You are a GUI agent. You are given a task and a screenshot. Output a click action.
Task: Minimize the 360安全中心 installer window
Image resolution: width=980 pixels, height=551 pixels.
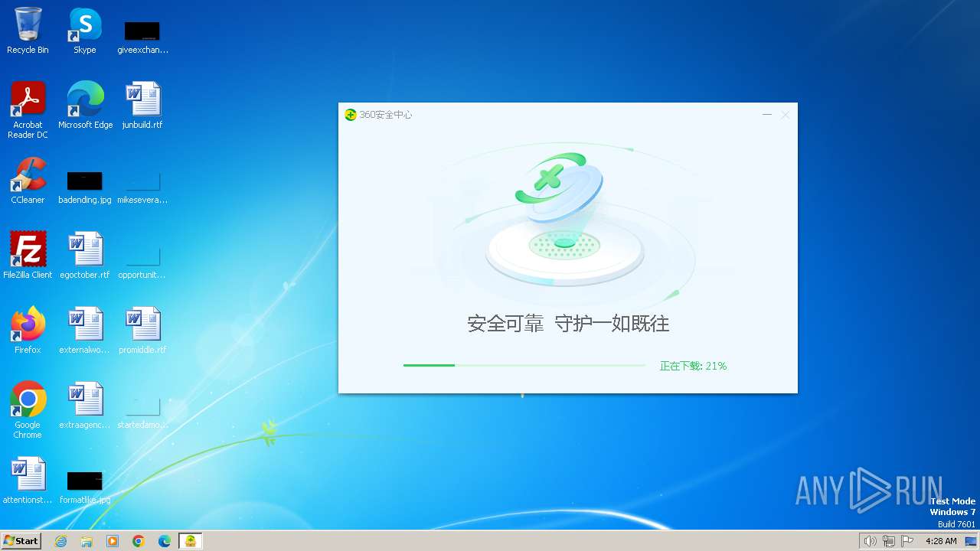[x=767, y=115]
